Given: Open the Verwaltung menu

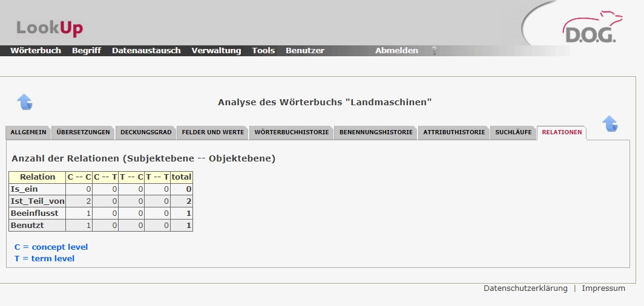Looking at the screenshot, I should click(x=216, y=51).
